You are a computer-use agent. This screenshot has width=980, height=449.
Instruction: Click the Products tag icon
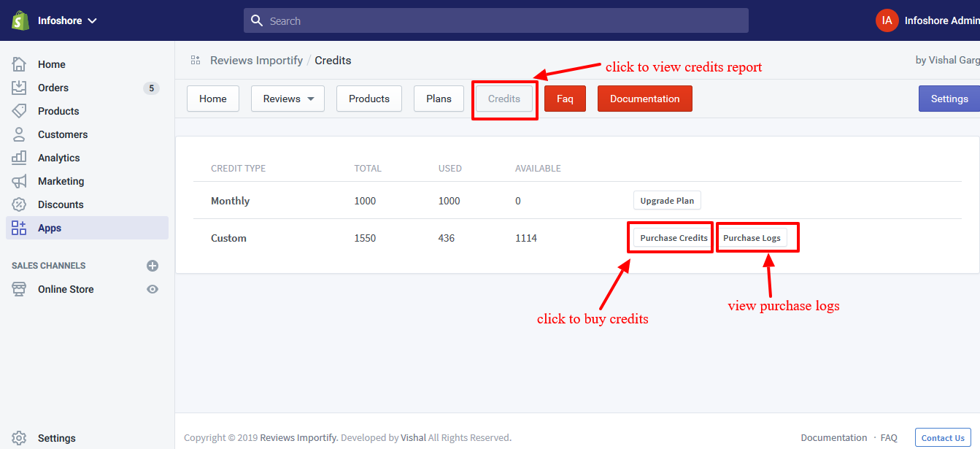click(19, 111)
